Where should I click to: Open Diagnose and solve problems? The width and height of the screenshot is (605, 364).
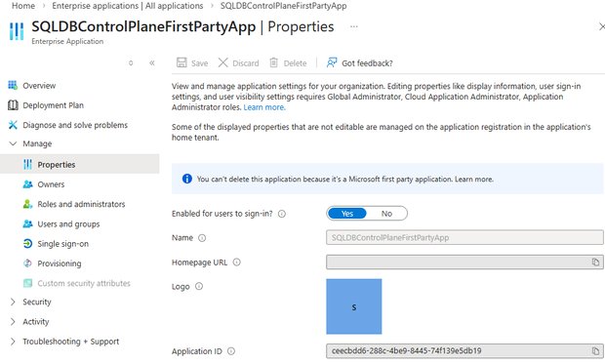coord(75,125)
